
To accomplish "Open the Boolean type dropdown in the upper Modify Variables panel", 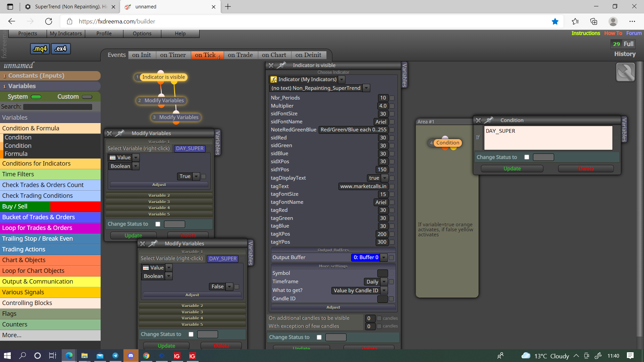I will pos(136,166).
